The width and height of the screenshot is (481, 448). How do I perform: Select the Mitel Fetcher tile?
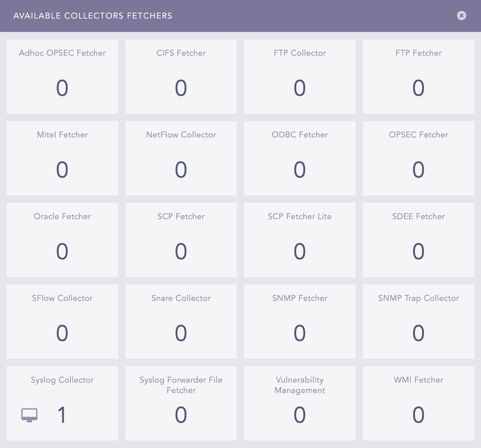(x=62, y=158)
